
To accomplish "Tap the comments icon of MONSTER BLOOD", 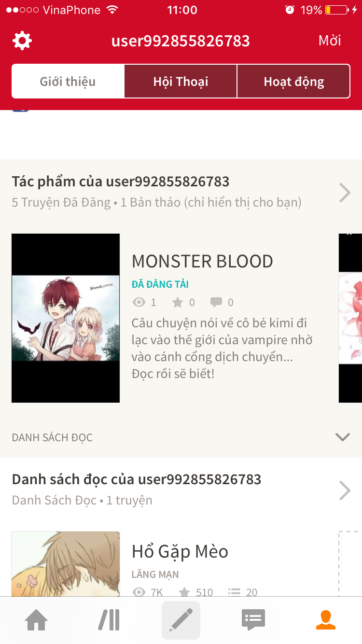I will (216, 303).
